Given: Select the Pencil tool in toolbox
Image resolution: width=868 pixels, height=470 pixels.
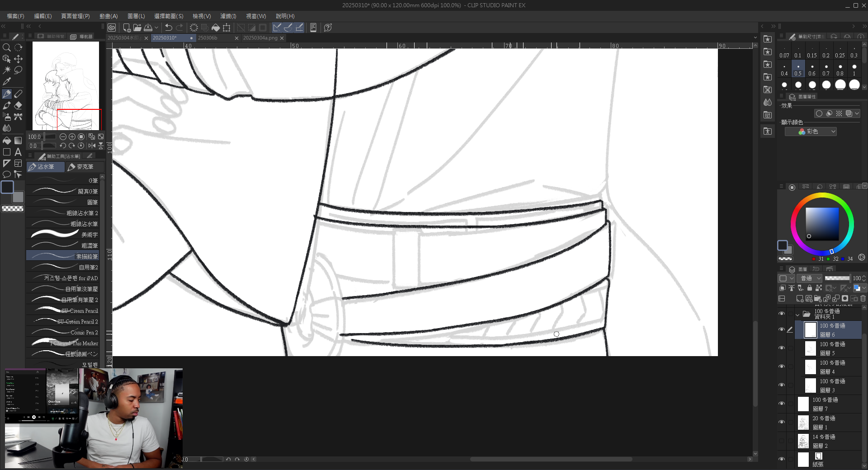Looking at the screenshot, I should (x=18, y=94).
